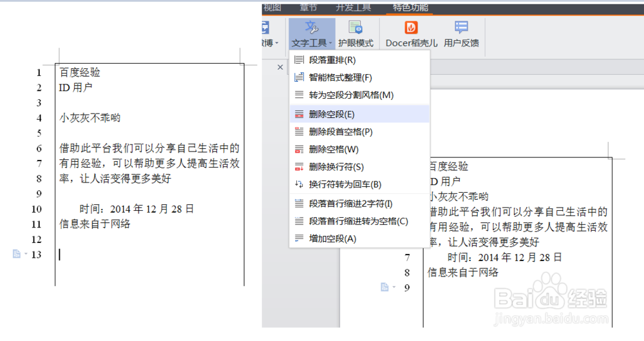
Task: Choose 删除空格(W) from the menu
Action: 359,150
